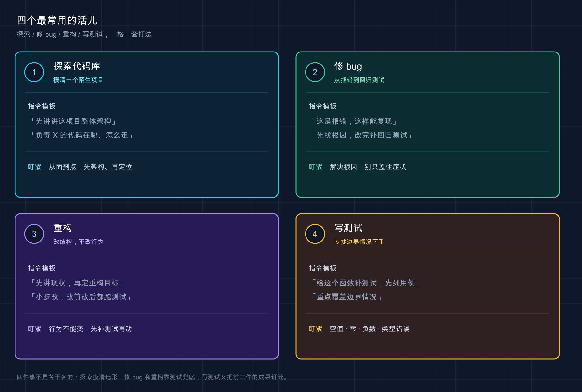The image size is (582, 392).
Task: Select the 写测试 card heading
Action: (x=348, y=228)
